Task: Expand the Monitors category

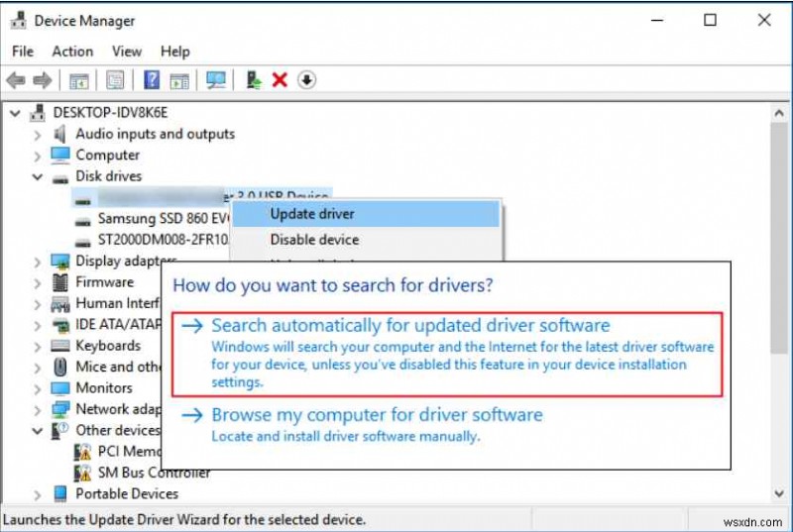Action: (x=38, y=389)
